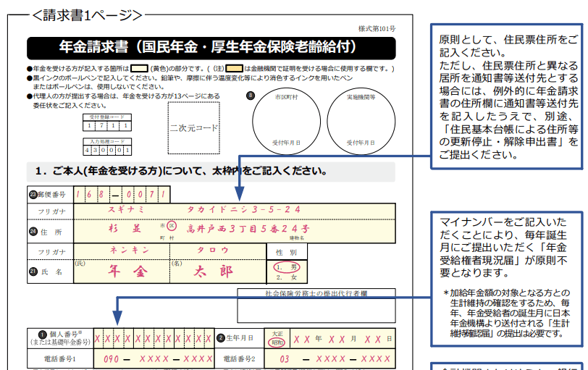
Task: Click the 年金請求書 black title banner
Action: (211, 48)
